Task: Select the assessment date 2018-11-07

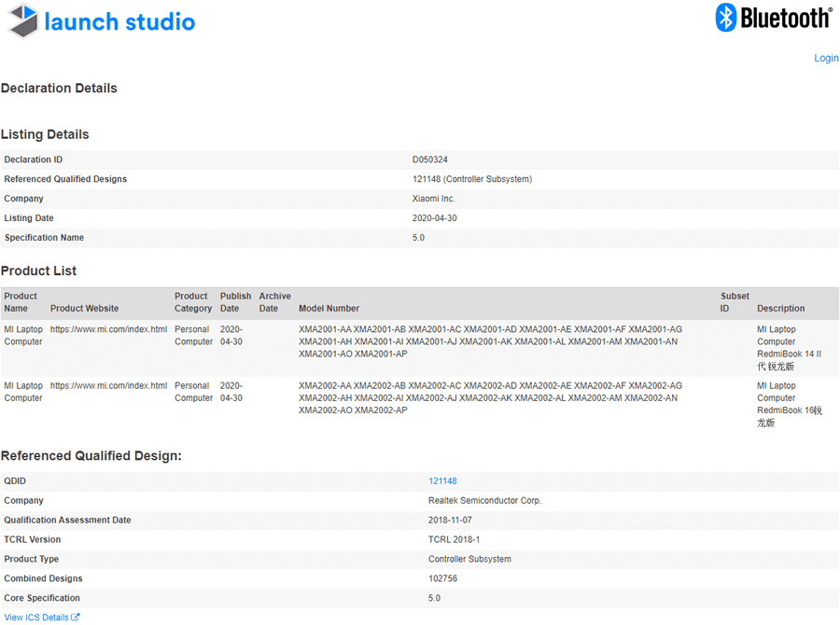Action: tap(450, 520)
